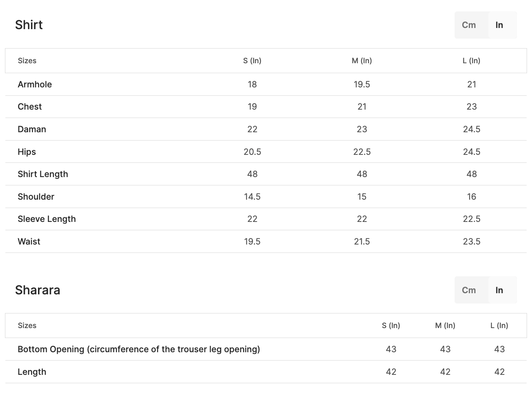The width and height of the screenshot is (532, 394).
Task: Click the Shirt section heading
Action: (x=29, y=25)
